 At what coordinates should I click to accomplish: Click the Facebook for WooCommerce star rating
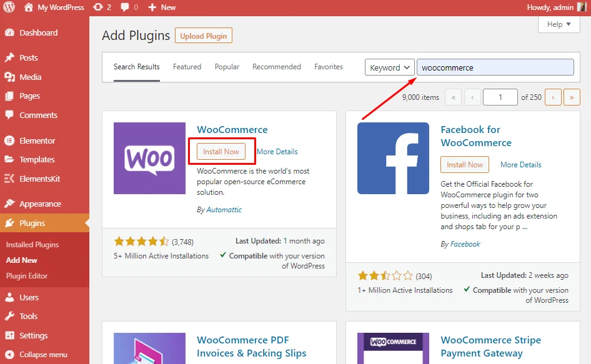385,276
